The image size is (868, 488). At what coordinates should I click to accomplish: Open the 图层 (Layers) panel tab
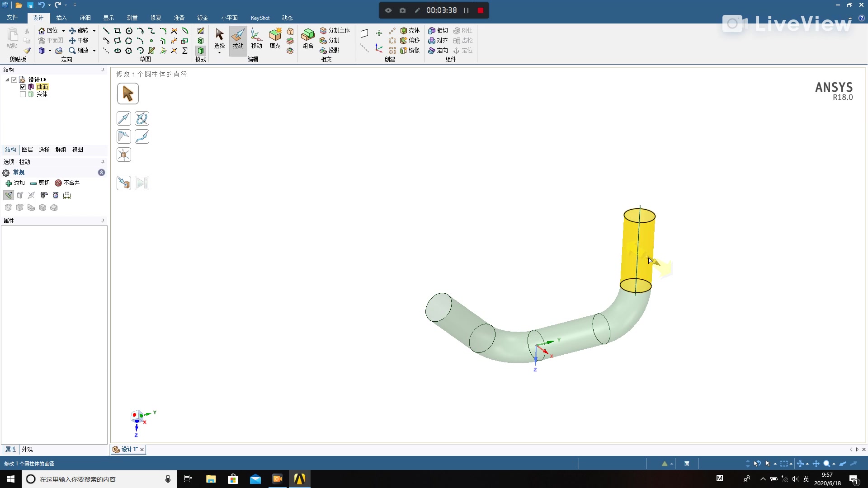click(x=27, y=150)
